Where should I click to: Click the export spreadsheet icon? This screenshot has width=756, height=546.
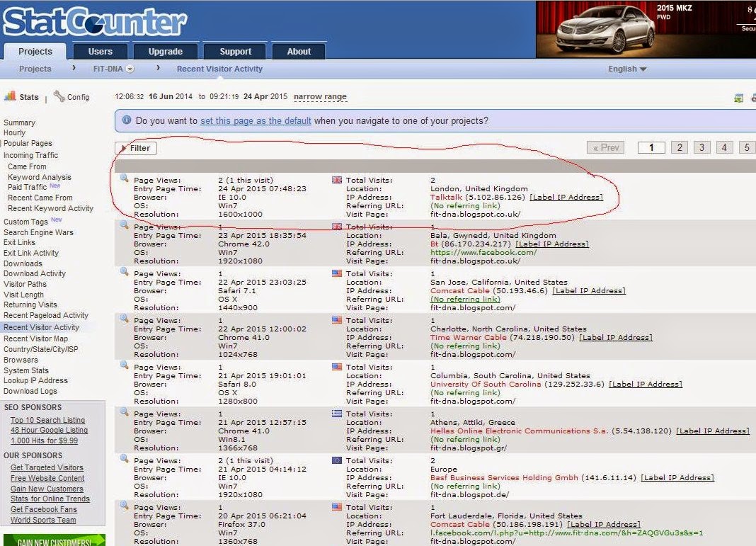pos(738,98)
